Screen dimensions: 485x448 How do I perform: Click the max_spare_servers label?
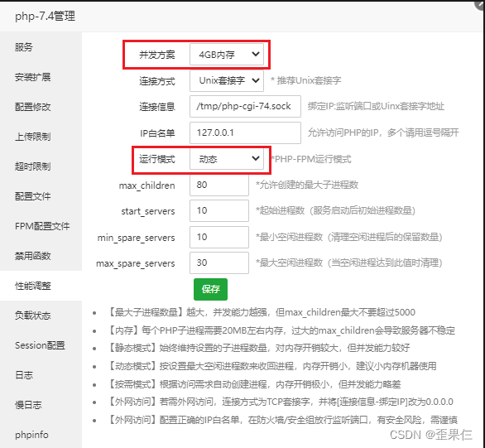[x=136, y=263]
